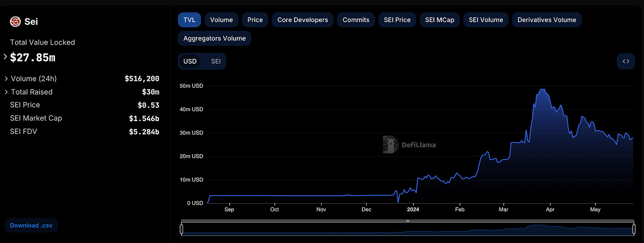Click the range selector top drag bar
The height and width of the screenshot is (243, 644).
pyautogui.click(x=408, y=221)
